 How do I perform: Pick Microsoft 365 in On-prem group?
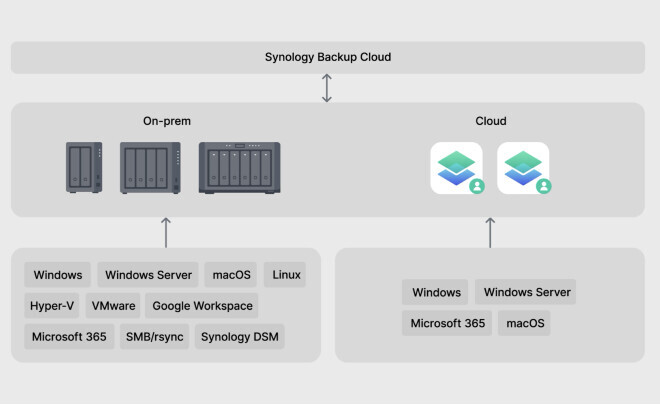coord(69,337)
